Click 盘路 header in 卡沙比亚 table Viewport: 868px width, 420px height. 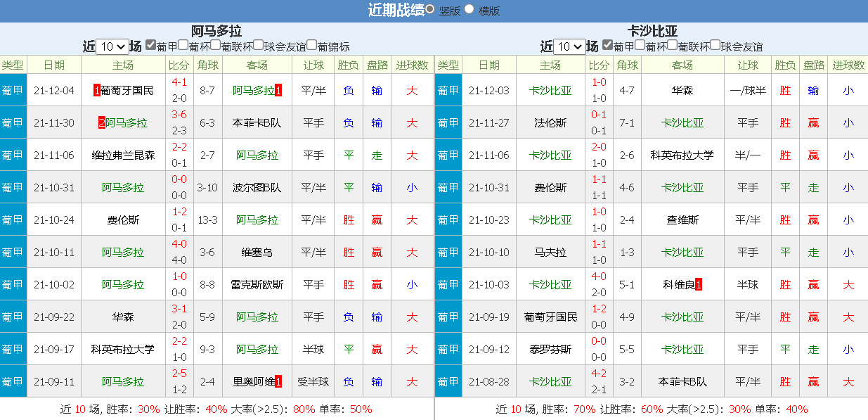[x=813, y=65]
